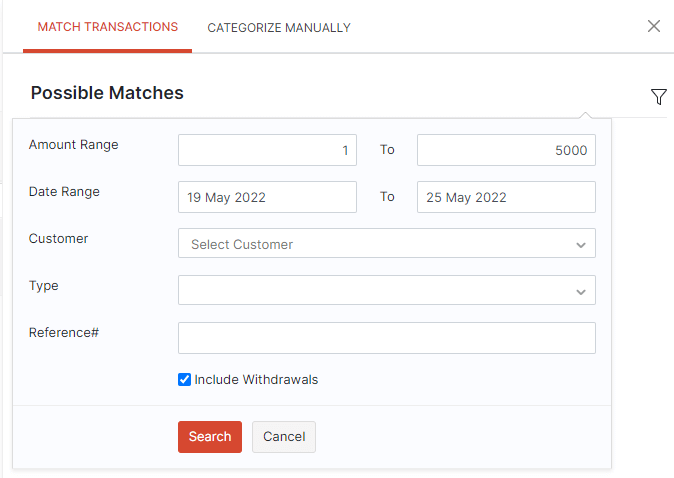Click the Type field chevron arrow
The width and height of the screenshot is (674, 478).
click(581, 291)
